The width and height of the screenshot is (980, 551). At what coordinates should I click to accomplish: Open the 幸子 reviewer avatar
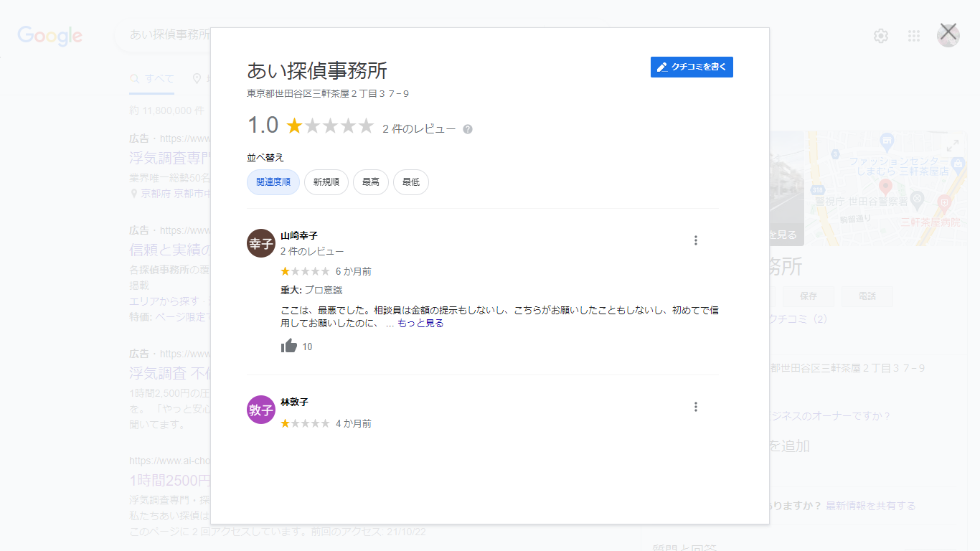[261, 243]
